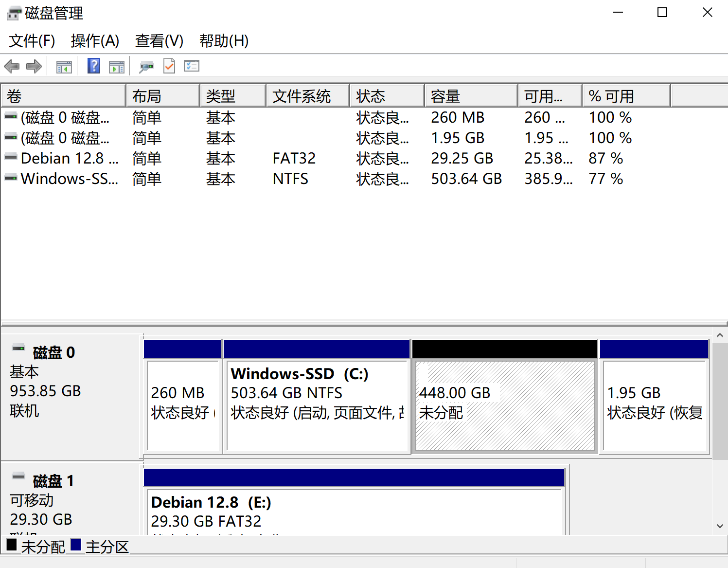728x568 pixels.
Task: Click the forward arrow toolbar icon
Action: click(x=34, y=66)
